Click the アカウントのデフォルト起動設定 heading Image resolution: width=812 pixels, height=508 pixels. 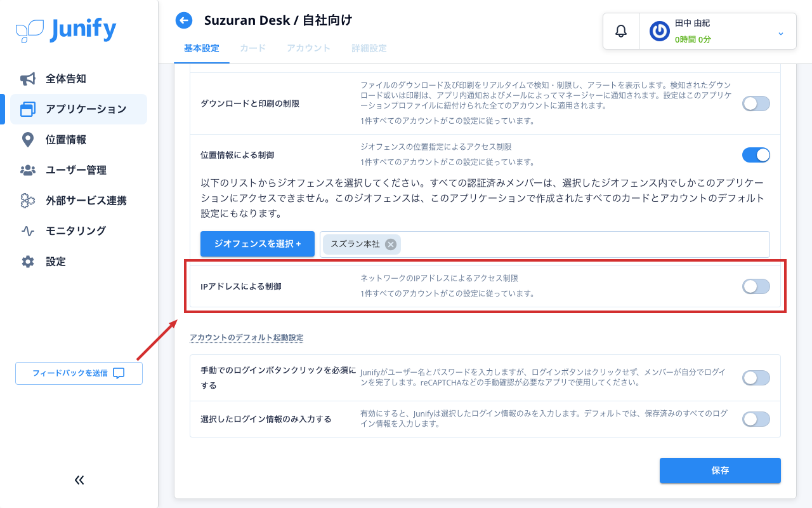point(247,337)
